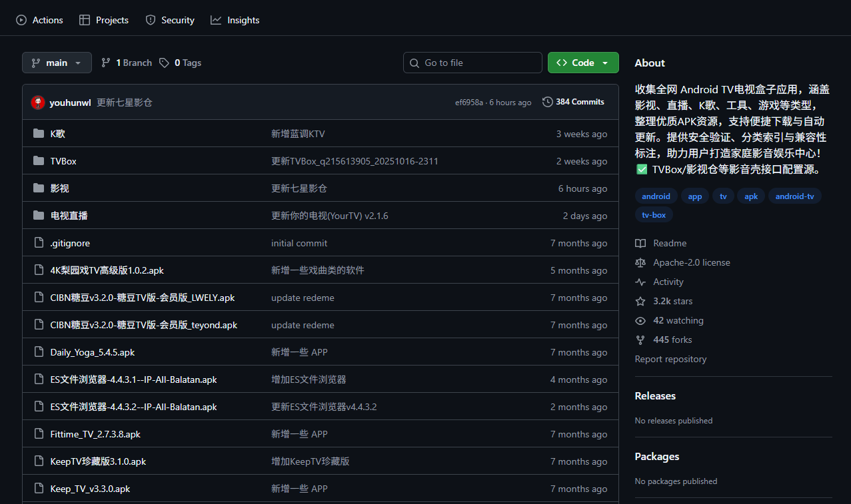This screenshot has width=851, height=504.
Task: Click the star icon near 3.2k stars
Action: tap(640, 301)
